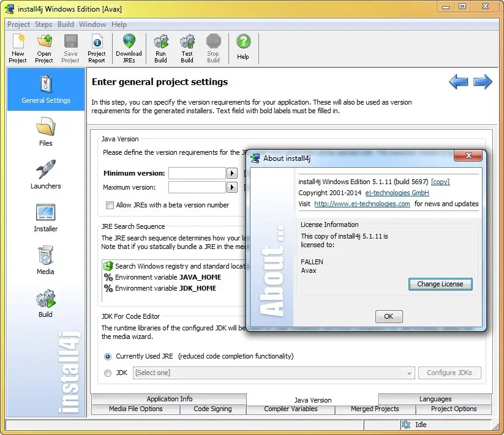Select Search Windows registry sequence entry
Image resolution: width=504 pixels, height=435 pixels.
click(173, 266)
